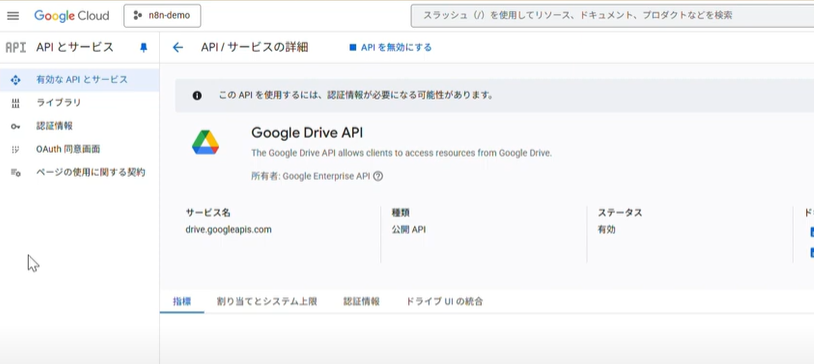The width and height of the screenshot is (814, 364).
Task: Focus the resource search field
Action: pyautogui.click(x=613, y=16)
